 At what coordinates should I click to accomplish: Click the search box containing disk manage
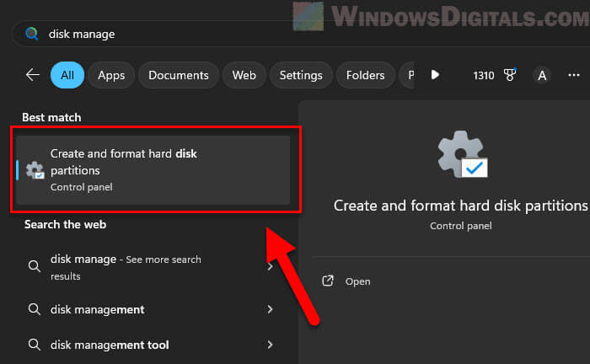(301, 34)
